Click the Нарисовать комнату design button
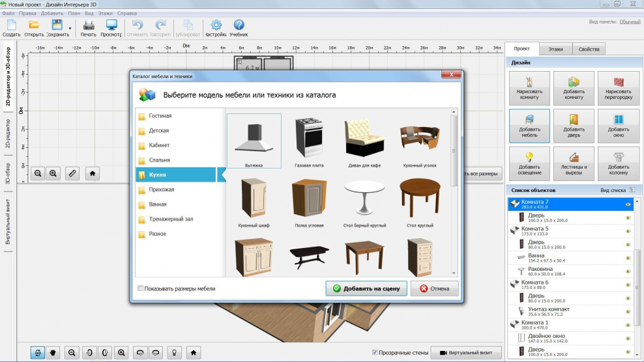Viewport: 644px width, 362px height. pos(529,89)
